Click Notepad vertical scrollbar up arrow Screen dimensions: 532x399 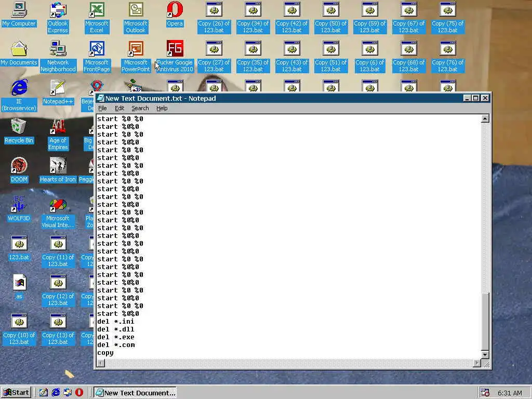click(x=485, y=118)
